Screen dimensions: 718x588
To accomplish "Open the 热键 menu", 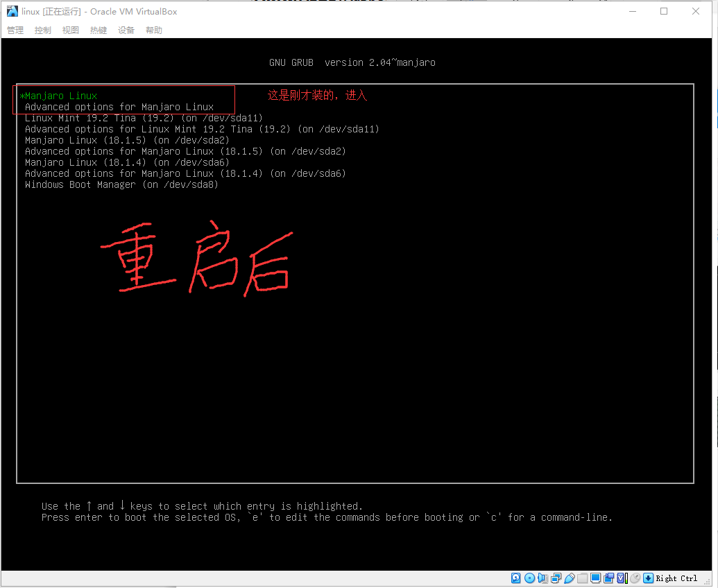I will pyautogui.click(x=99, y=31).
